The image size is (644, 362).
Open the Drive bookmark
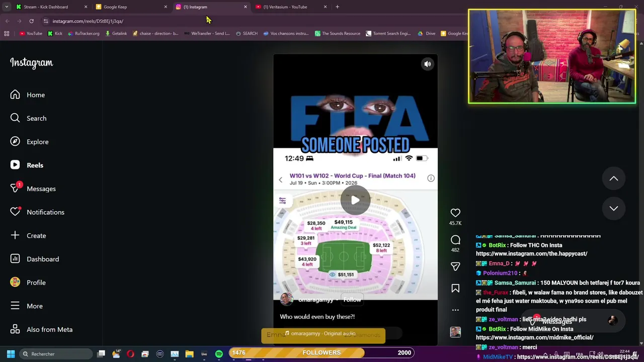click(x=427, y=34)
